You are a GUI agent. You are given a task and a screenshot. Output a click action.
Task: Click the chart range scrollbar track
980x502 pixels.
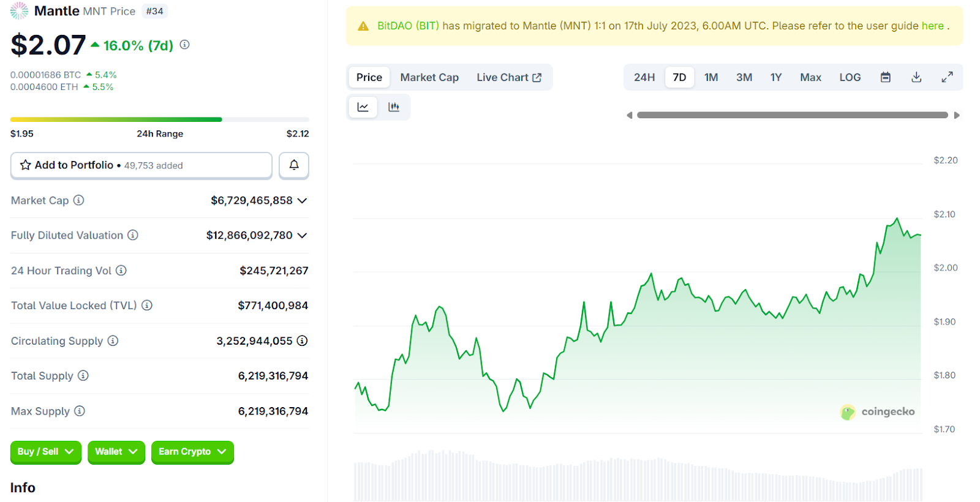click(792, 115)
